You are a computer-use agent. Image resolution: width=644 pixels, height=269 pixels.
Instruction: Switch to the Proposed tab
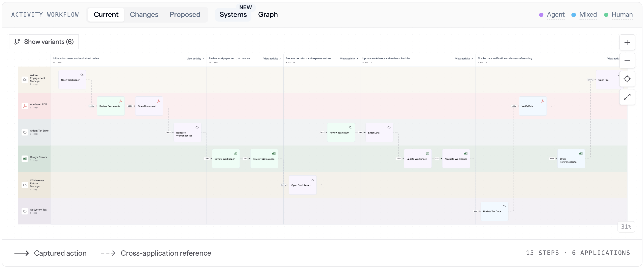pyautogui.click(x=185, y=15)
